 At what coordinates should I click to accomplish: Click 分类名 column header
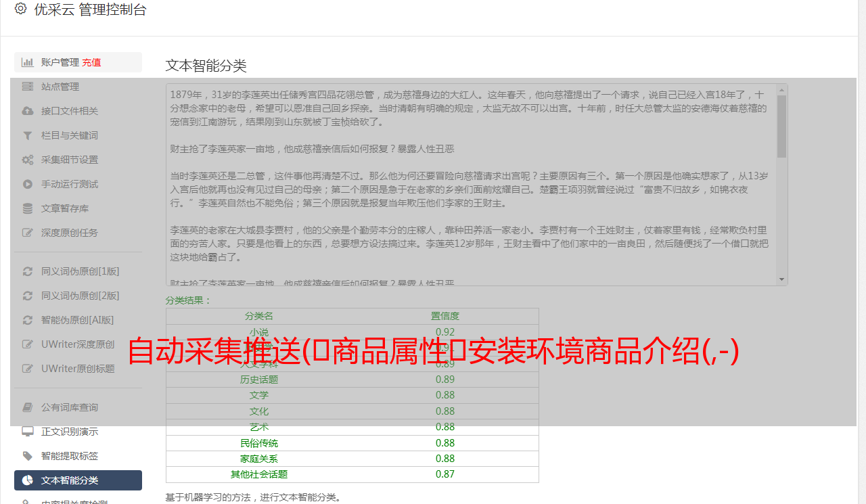tap(259, 316)
